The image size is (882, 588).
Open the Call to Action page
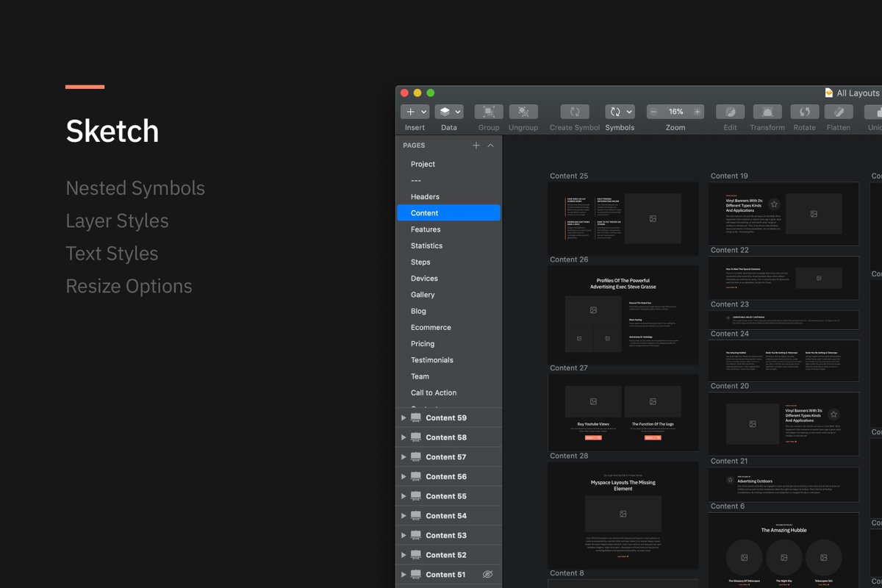[x=449, y=392]
